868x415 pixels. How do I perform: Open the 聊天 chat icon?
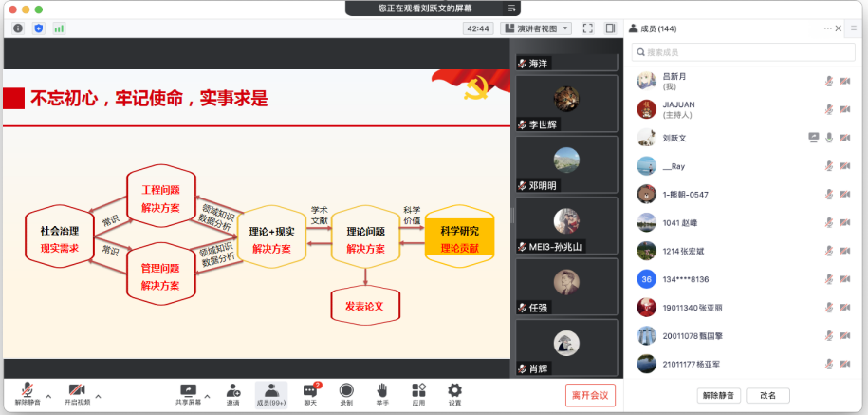(310, 390)
